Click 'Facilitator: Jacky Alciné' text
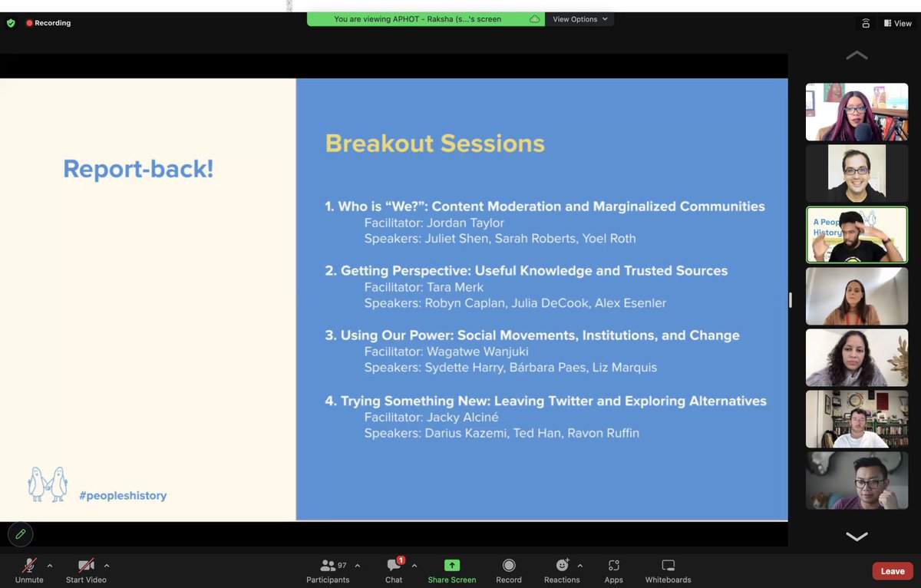 point(431,417)
